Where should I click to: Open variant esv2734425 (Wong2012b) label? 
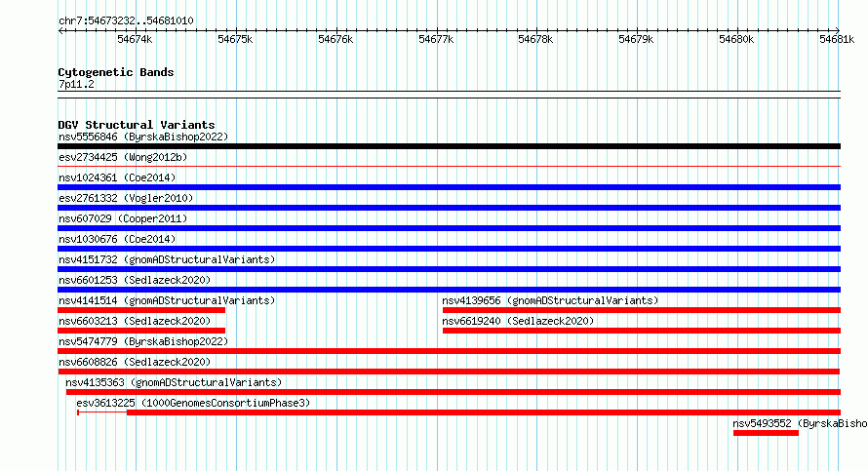point(123,157)
